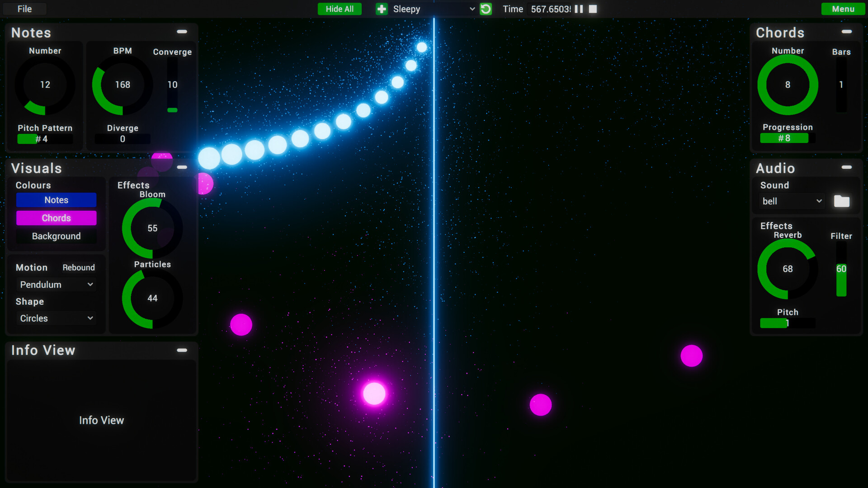The height and width of the screenshot is (488, 868).
Task: Collapse the Notes panel
Action: coord(182,32)
